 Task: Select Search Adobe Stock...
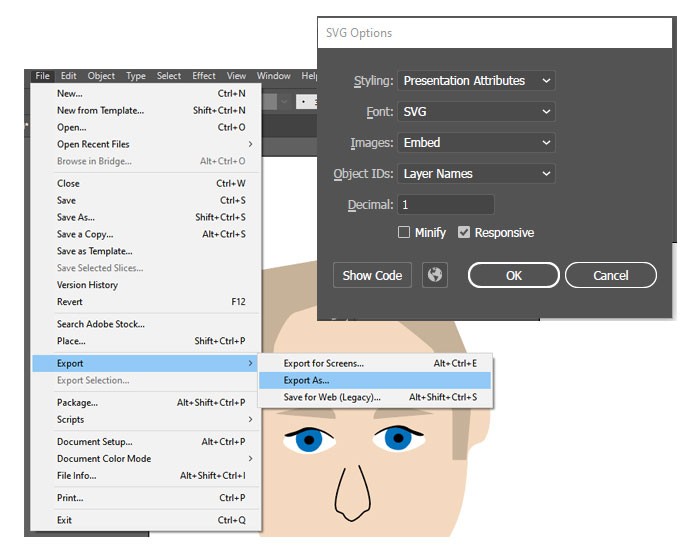click(x=146, y=324)
